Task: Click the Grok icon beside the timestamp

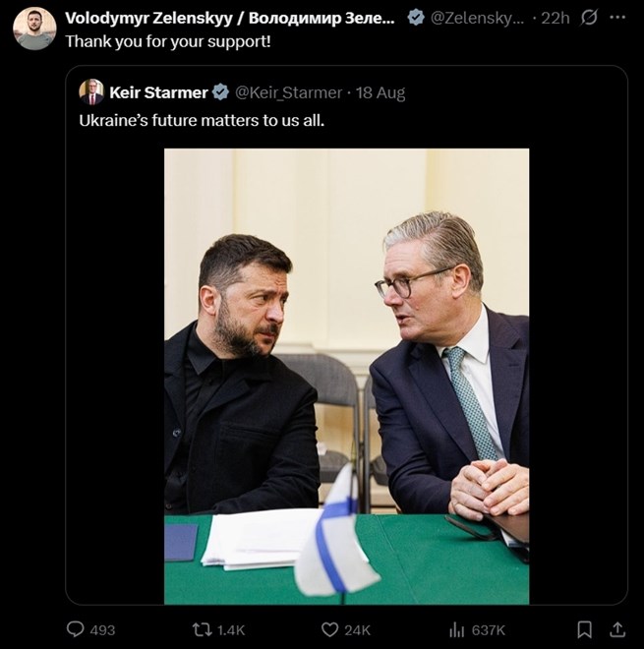Action: [591, 18]
